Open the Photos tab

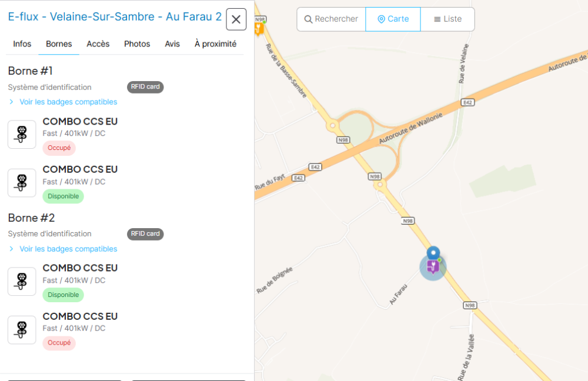tap(137, 44)
